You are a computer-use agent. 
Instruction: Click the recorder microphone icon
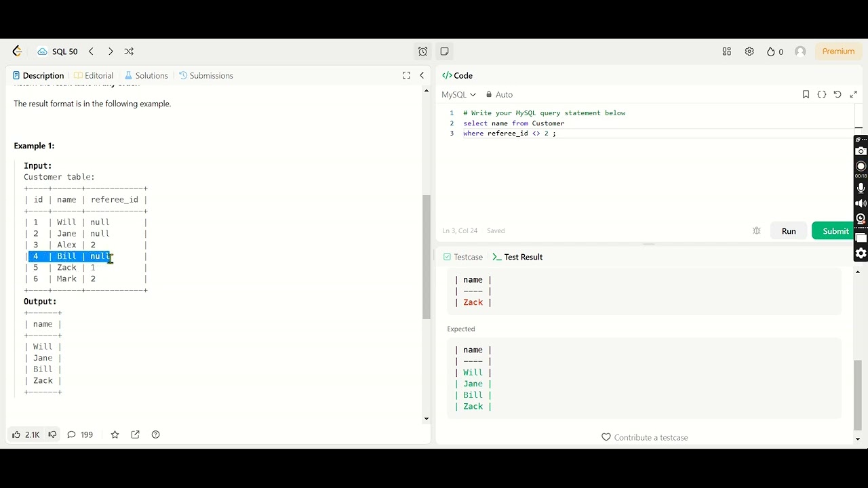861,188
